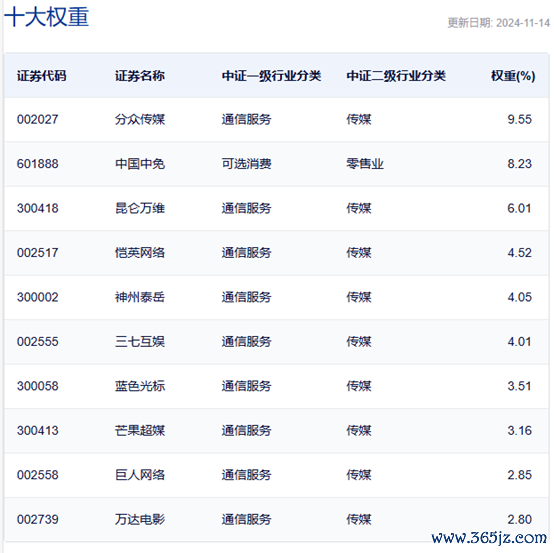The height and width of the screenshot is (553, 554).
Task: Click stock name 万达电影
Action: click(140, 519)
